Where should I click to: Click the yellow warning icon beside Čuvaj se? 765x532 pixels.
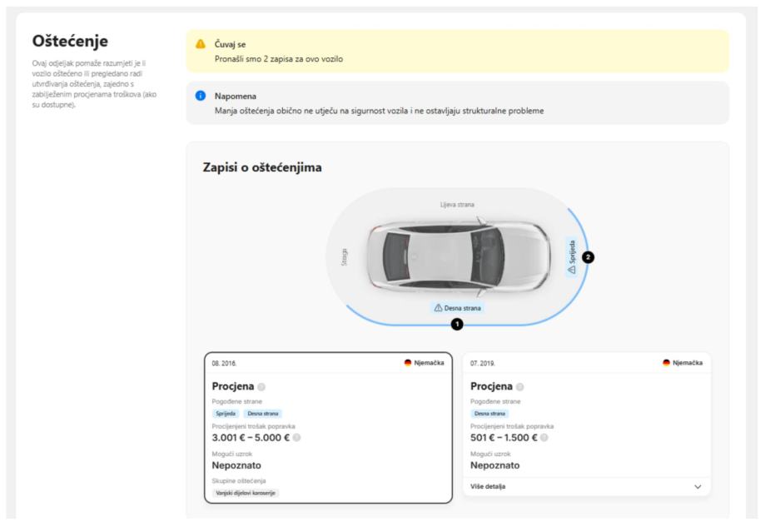200,44
